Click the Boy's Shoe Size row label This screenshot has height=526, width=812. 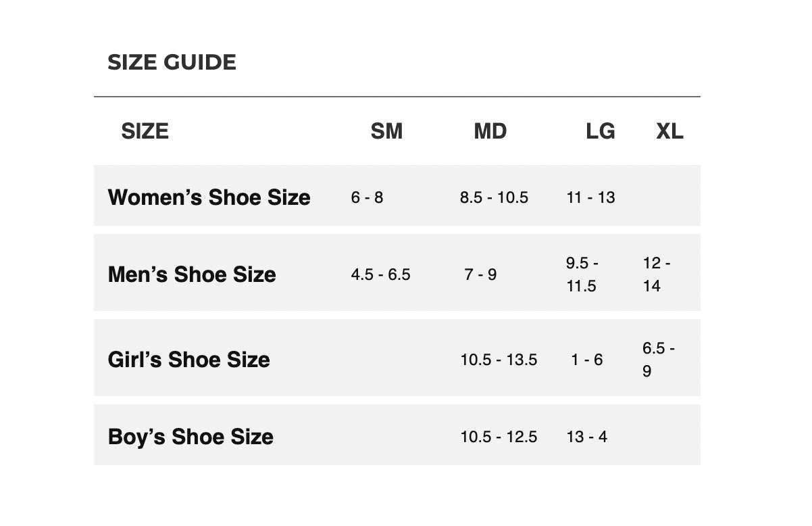point(191,437)
